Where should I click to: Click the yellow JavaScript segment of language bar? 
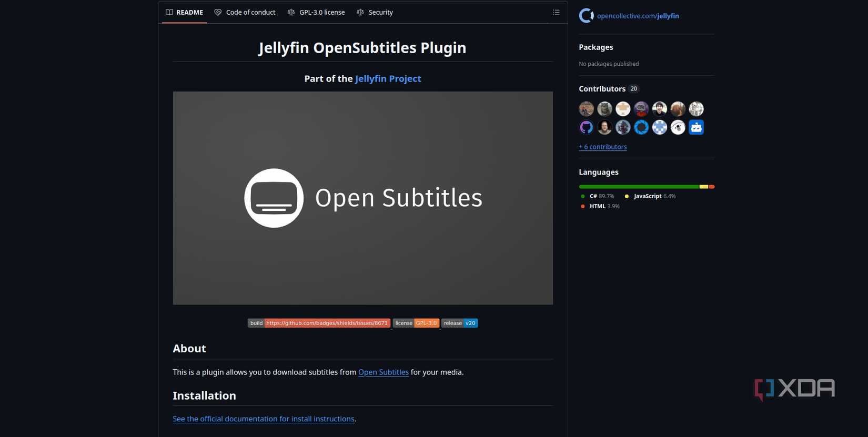click(x=704, y=187)
